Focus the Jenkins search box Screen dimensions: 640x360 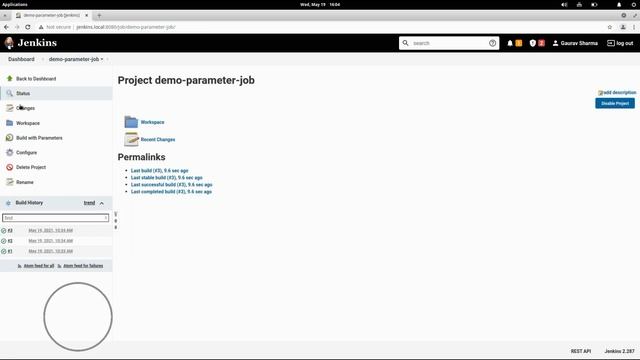click(x=449, y=43)
